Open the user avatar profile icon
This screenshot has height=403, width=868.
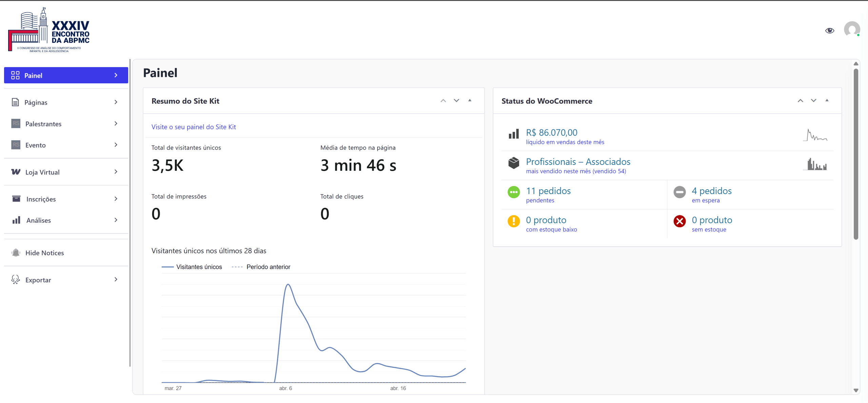851,30
